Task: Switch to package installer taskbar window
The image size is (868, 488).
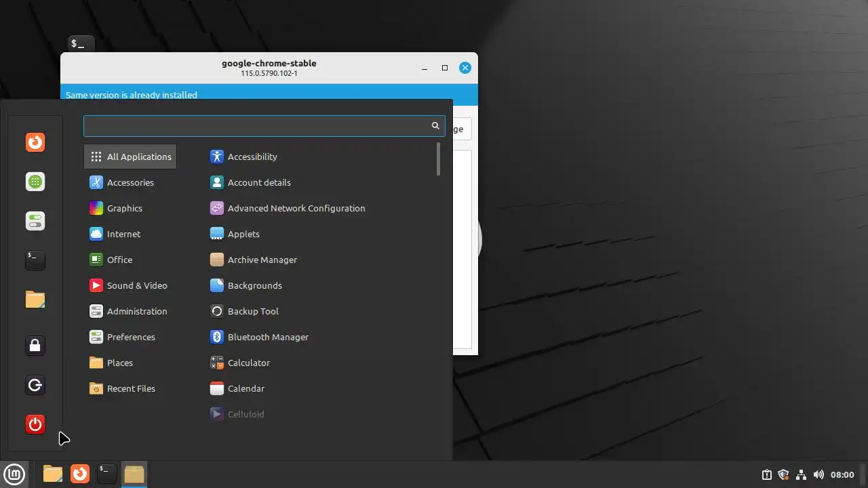Action: click(134, 474)
